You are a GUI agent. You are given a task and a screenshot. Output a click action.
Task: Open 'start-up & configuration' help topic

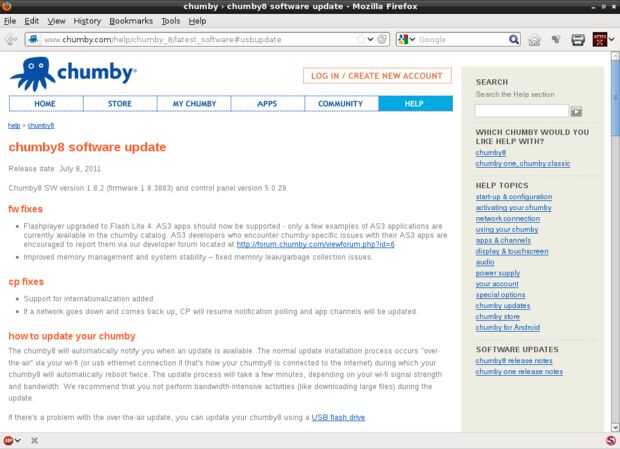point(514,197)
